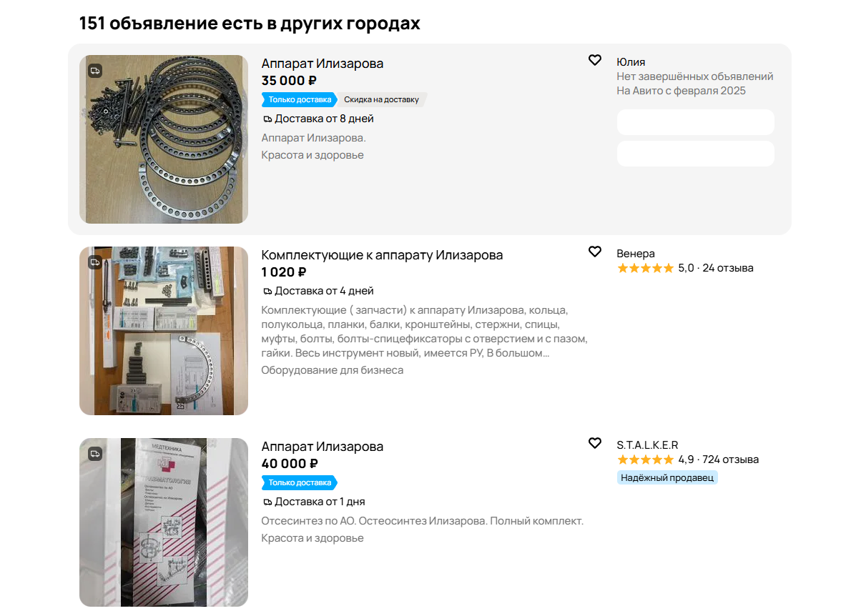Viewport: 851px width, 616px height.
Task: Click the Только доставка badge on first listing
Action: [x=300, y=99]
